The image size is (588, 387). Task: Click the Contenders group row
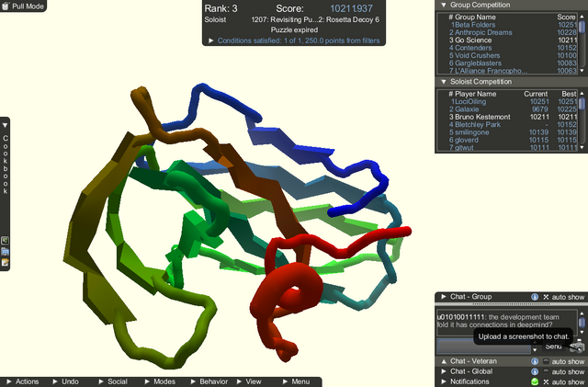513,48
